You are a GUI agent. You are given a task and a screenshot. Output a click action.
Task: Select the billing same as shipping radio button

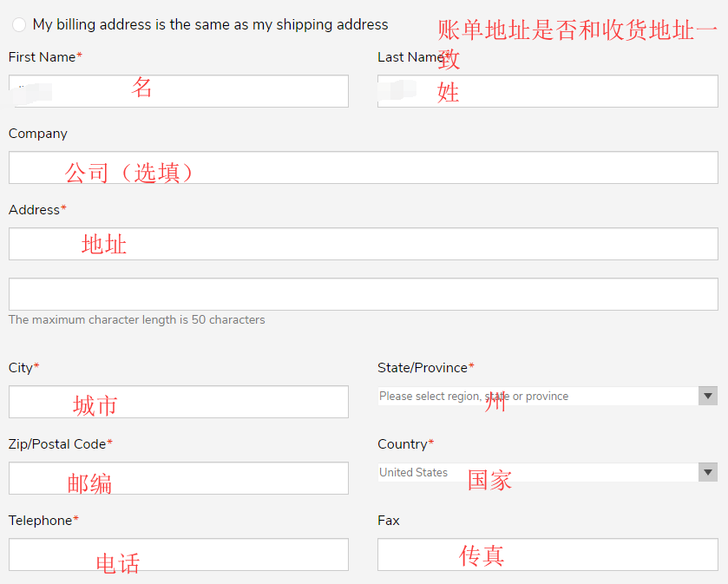(x=19, y=24)
